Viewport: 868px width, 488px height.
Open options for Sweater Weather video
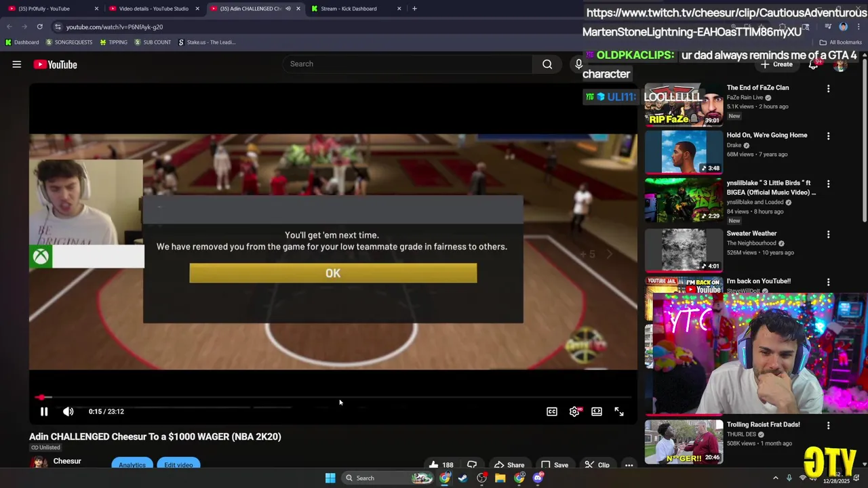coord(828,235)
